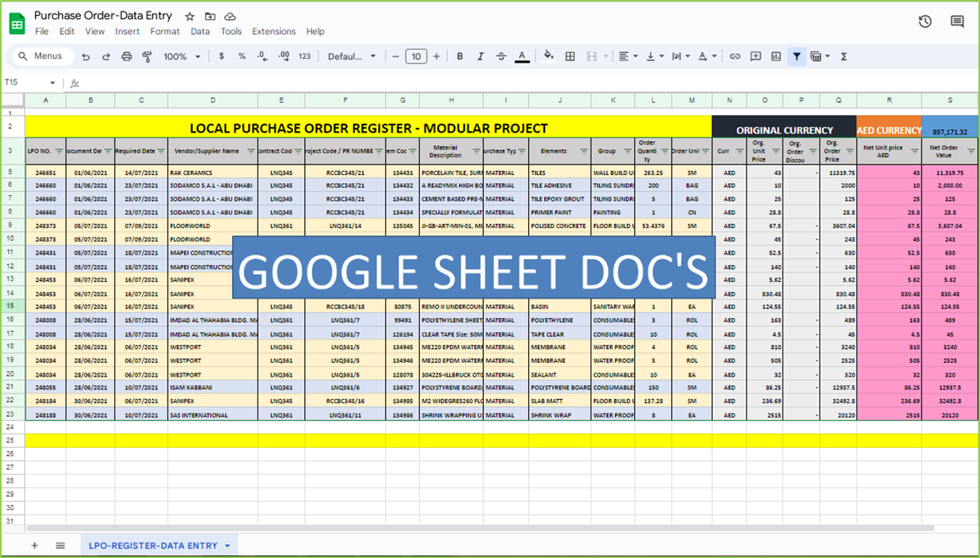Open vertical align dropdown
The image size is (980, 558).
[x=655, y=56]
